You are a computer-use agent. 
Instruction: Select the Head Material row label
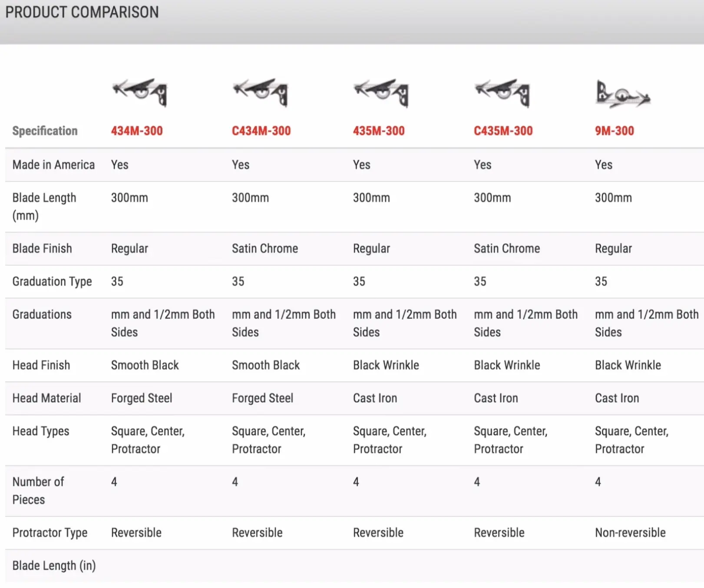tap(46, 398)
